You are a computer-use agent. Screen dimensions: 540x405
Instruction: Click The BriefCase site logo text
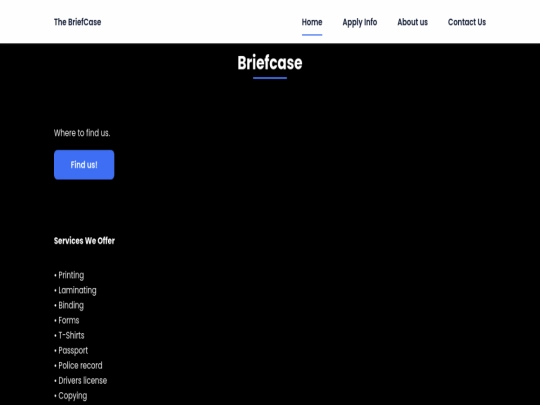tap(77, 22)
